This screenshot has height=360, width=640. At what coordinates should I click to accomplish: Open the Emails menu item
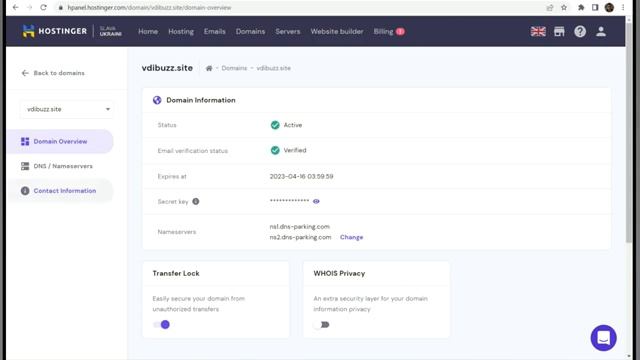(215, 31)
